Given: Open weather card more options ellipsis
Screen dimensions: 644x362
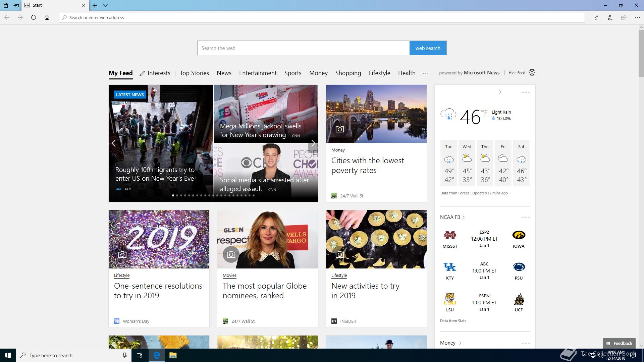Looking at the screenshot, I should pos(526,93).
